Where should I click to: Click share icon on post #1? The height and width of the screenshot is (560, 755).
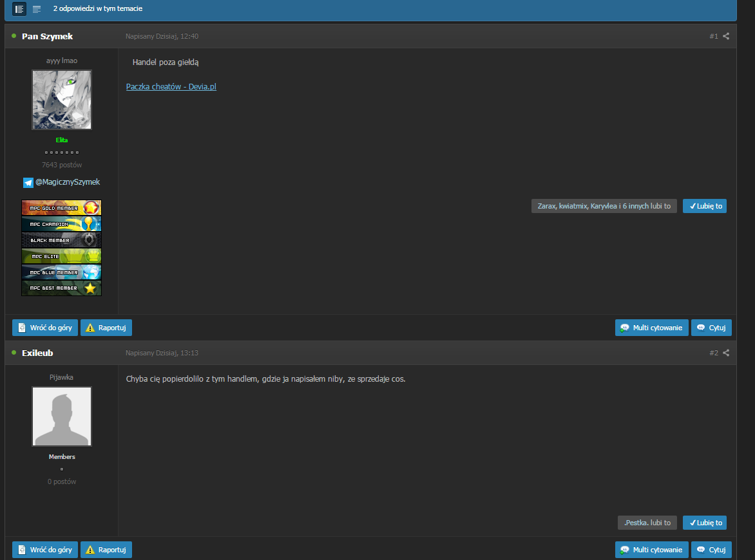tap(726, 36)
